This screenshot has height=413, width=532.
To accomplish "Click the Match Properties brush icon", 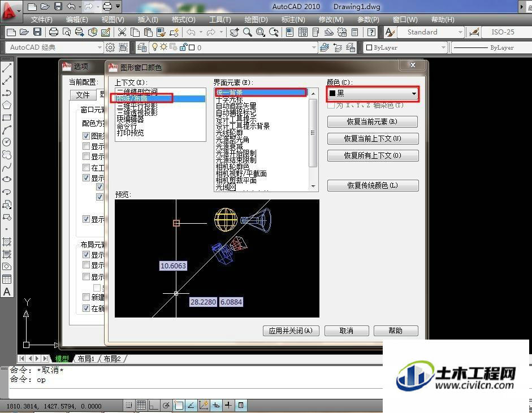I will coord(161,32).
